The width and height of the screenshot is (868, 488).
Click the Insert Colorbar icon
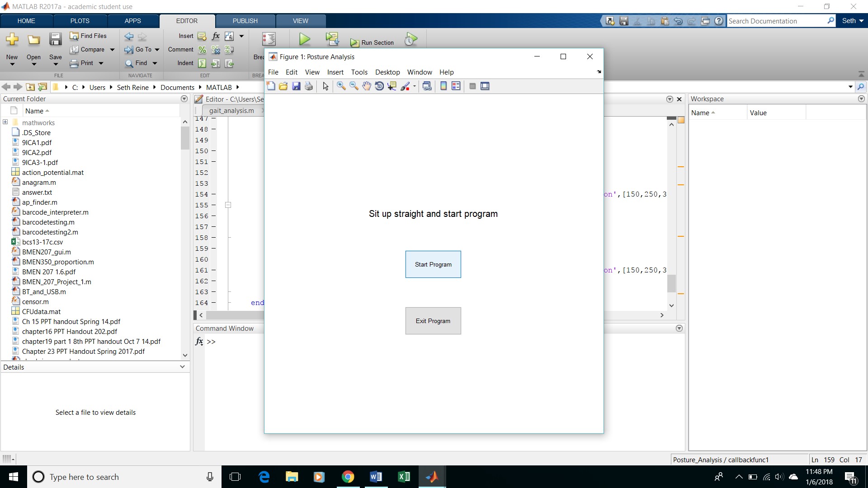(443, 86)
